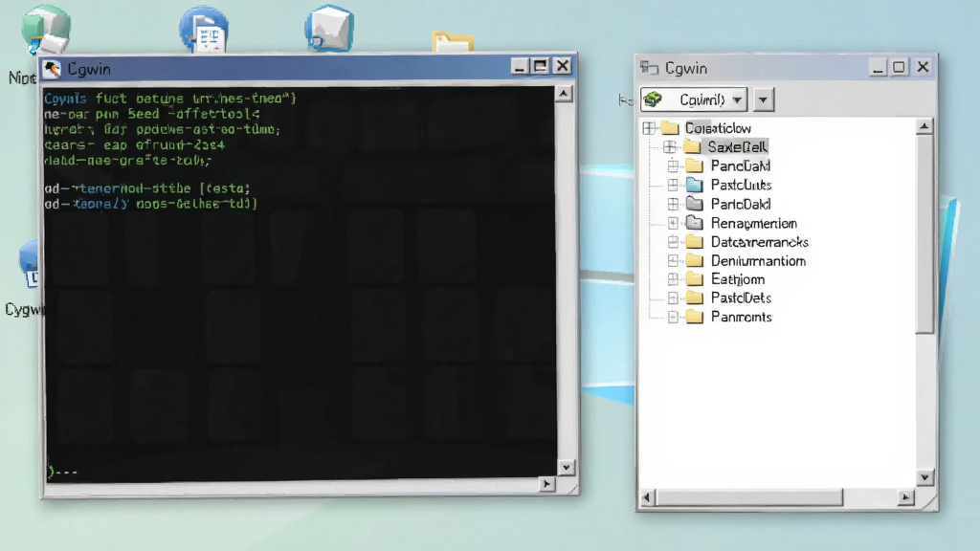This screenshot has height=551, width=980.
Task: Open the desktop folder icon behind terminal
Action: (x=453, y=41)
